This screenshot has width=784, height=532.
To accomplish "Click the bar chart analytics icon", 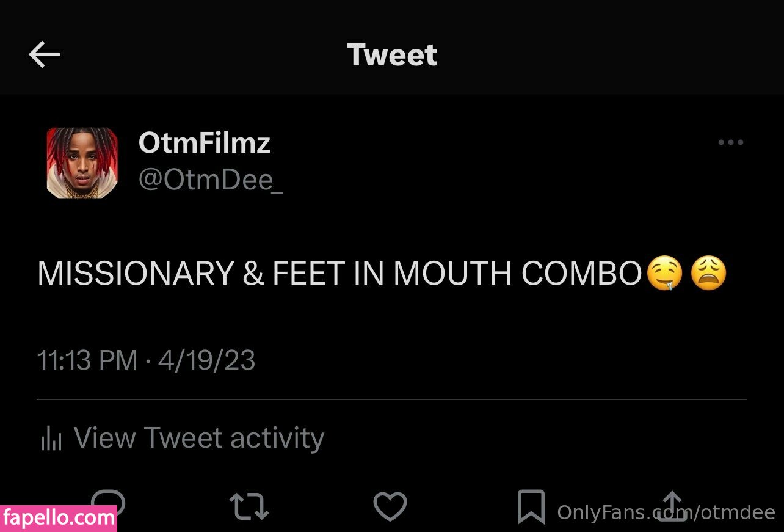I will click(51, 439).
